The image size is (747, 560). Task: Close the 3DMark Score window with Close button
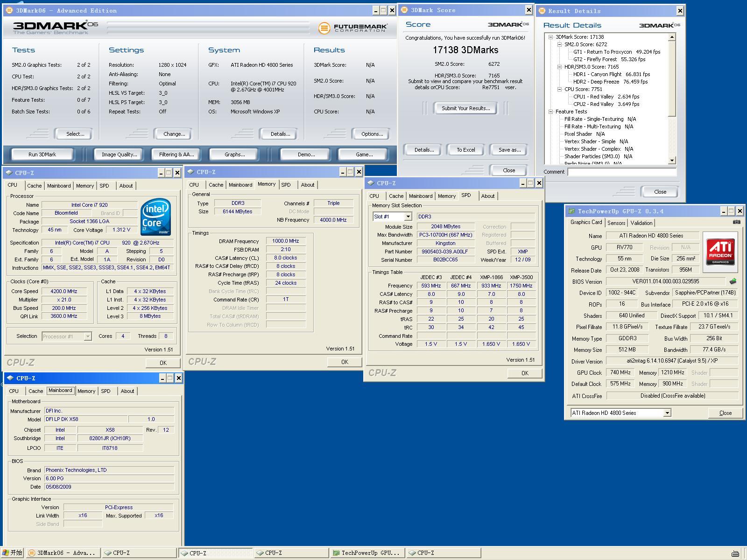tap(509, 170)
